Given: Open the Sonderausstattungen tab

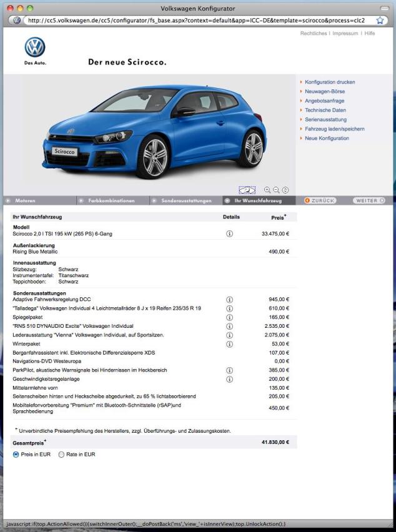Looking at the screenshot, I should coord(186,200).
